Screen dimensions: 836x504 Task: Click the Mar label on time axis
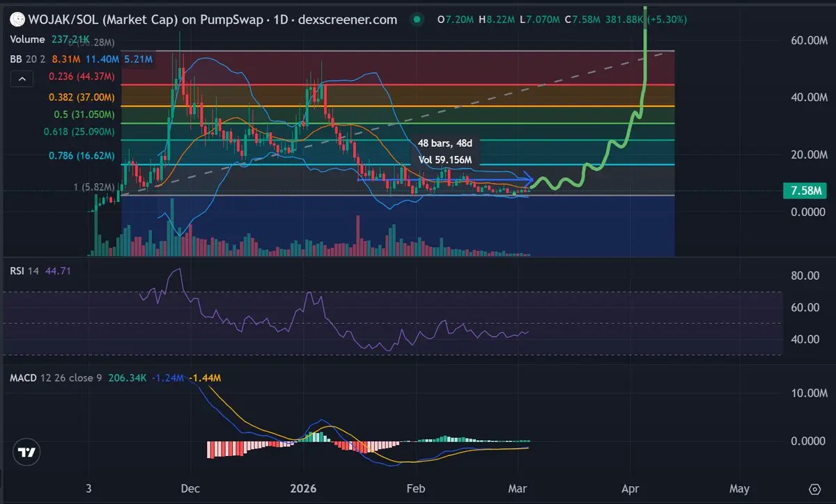517,489
